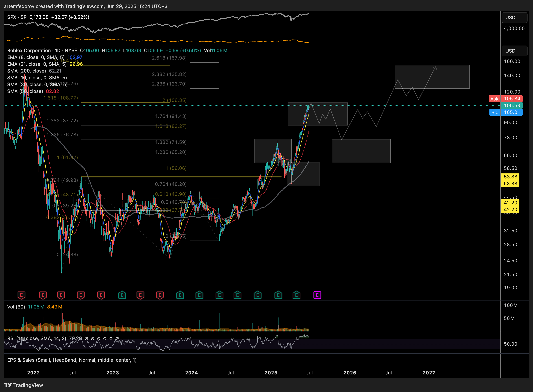Viewport: 533px width, 392px height.
Task: Click the EMA (21, close) indicator legend
Action: tap(37, 64)
